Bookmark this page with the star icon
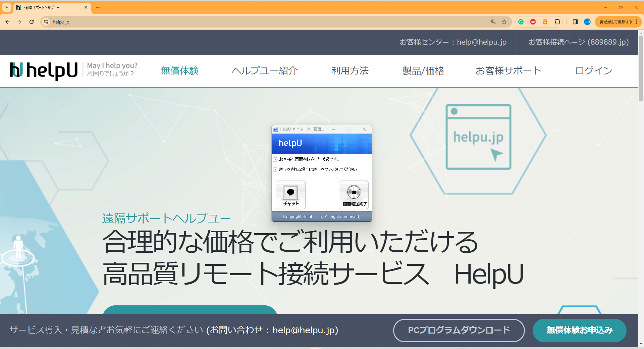Viewport: 644px width, 349px height. pos(504,22)
